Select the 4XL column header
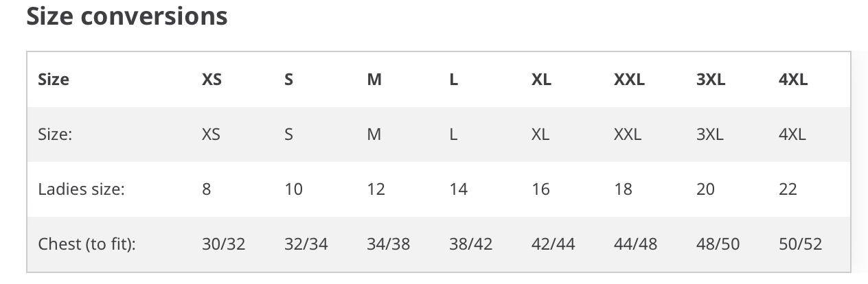Screen dimensions: 868x284 coord(793,80)
